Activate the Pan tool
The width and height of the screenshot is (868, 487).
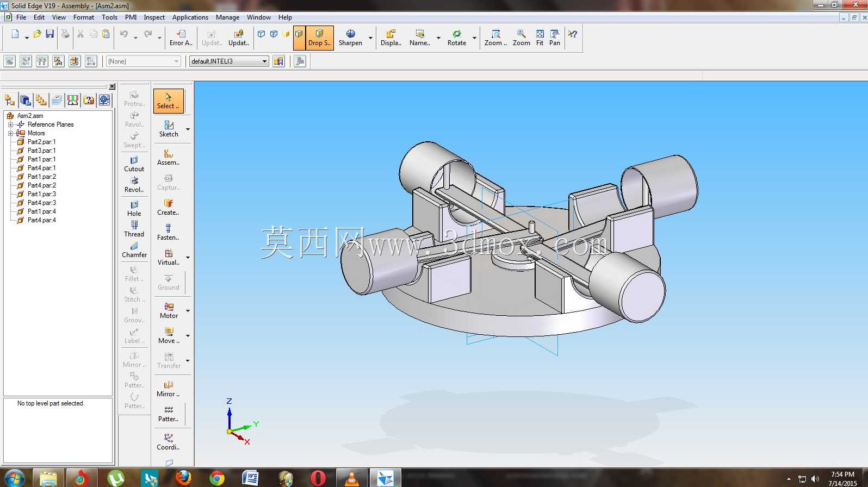point(555,38)
